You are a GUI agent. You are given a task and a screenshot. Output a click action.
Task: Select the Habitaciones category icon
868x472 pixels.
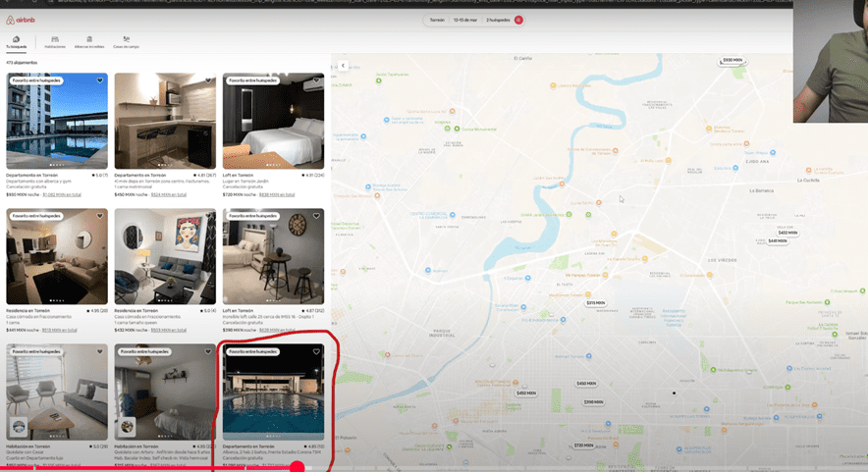[x=55, y=42]
